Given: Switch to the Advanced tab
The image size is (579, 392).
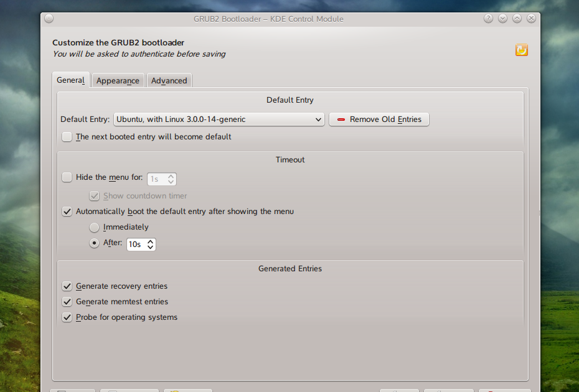Looking at the screenshot, I should 169,80.
